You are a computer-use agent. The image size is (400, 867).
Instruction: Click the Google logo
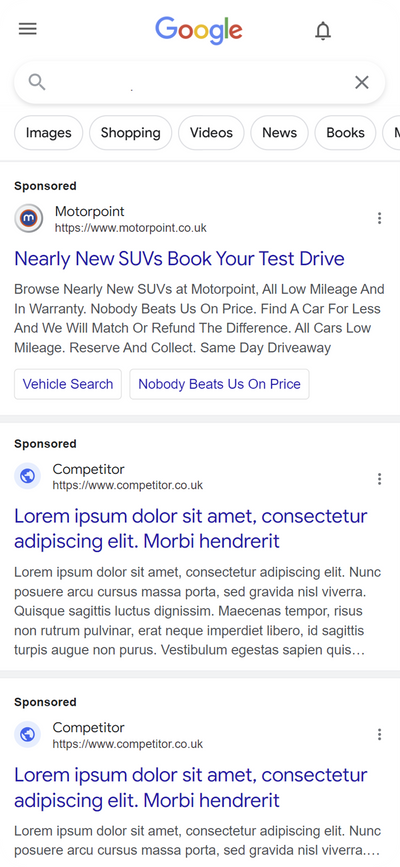click(199, 30)
